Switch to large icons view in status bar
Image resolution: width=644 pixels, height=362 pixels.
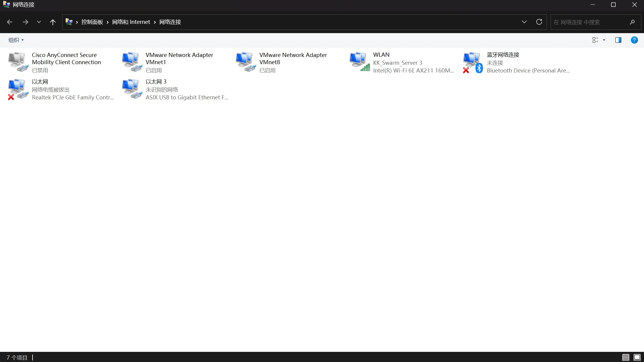tap(637, 357)
